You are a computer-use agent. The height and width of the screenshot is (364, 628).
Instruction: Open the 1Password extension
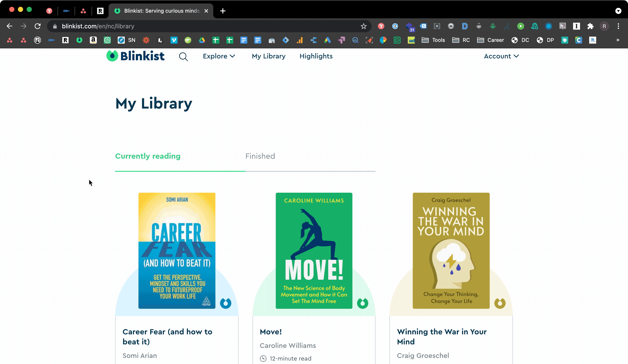tap(395, 26)
